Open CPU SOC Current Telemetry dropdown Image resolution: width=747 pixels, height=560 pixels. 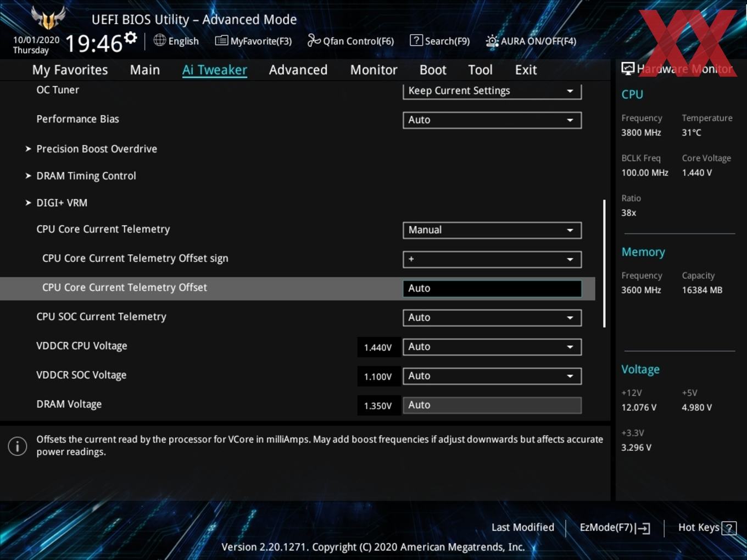pyautogui.click(x=492, y=317)
